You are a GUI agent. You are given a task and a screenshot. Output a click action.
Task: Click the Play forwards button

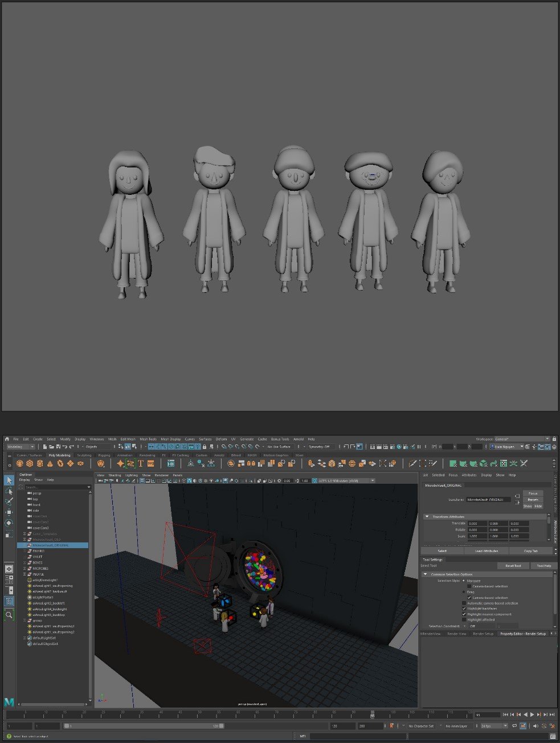[532, 715]
